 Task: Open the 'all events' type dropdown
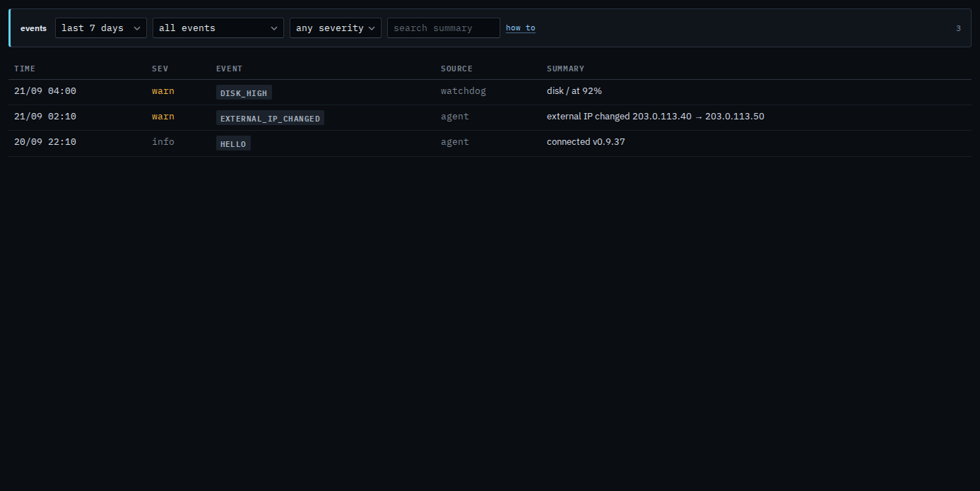point(218,28)
